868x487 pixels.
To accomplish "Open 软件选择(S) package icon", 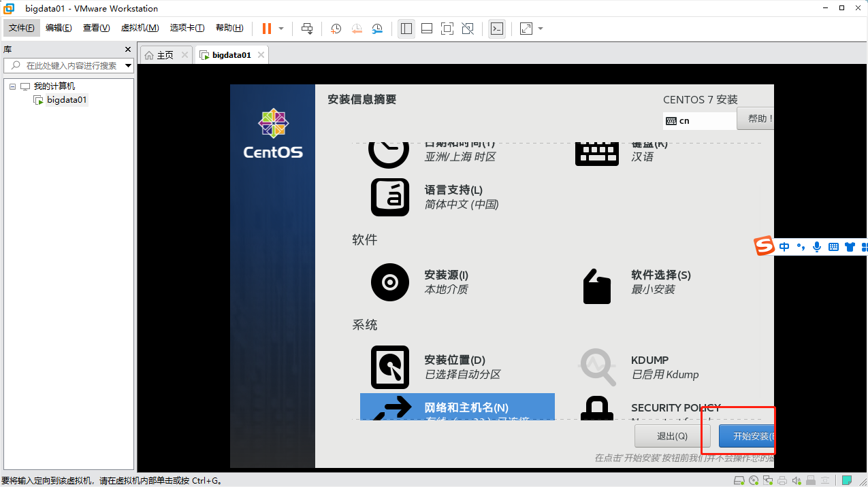I will pos(598,286).
